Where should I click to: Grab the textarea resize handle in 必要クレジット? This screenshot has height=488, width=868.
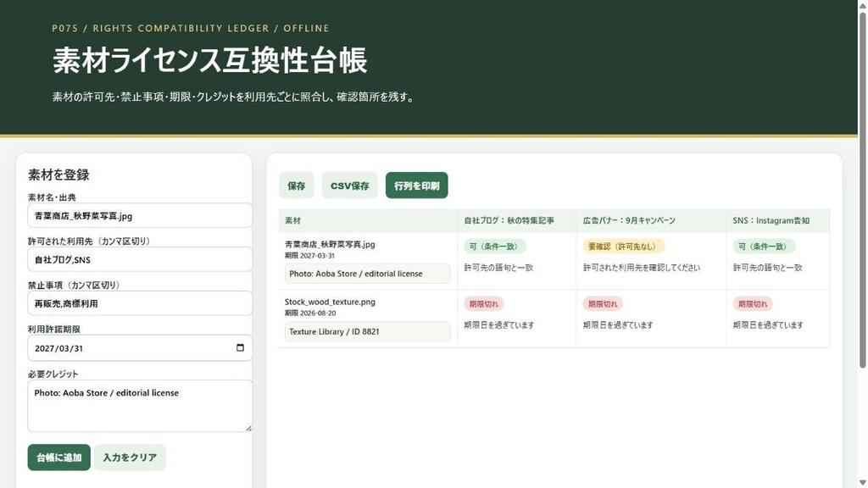[x=248, y=428]
